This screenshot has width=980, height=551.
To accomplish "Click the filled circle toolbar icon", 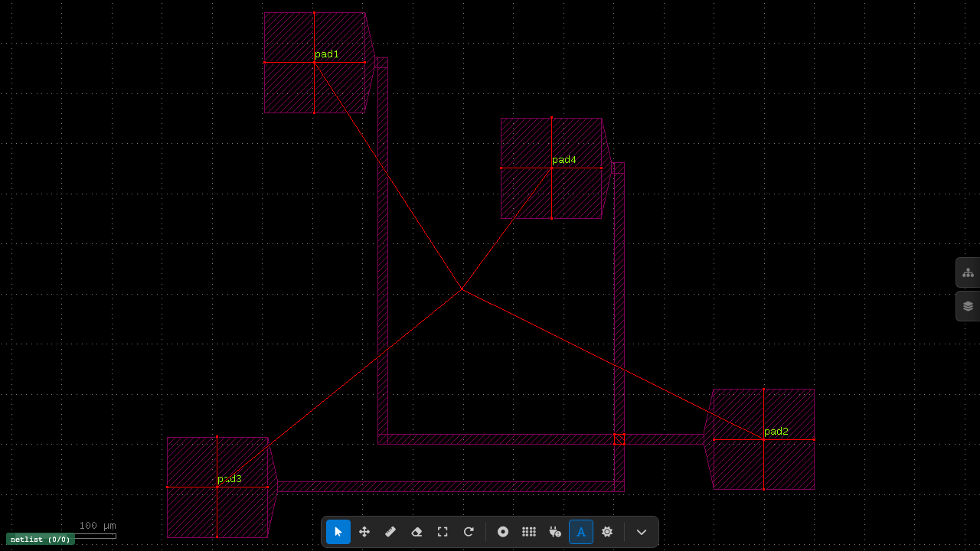I will pyautogui.click(x=503, y=532).
